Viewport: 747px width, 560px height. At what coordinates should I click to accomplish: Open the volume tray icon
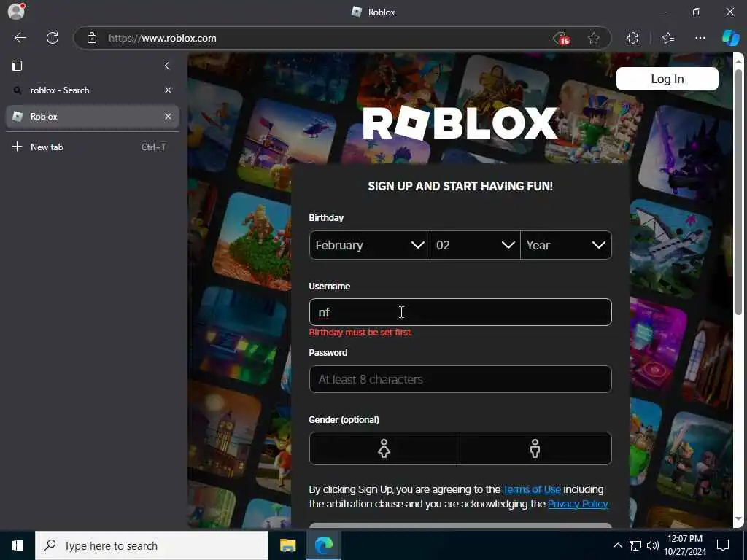coord(653,545)
